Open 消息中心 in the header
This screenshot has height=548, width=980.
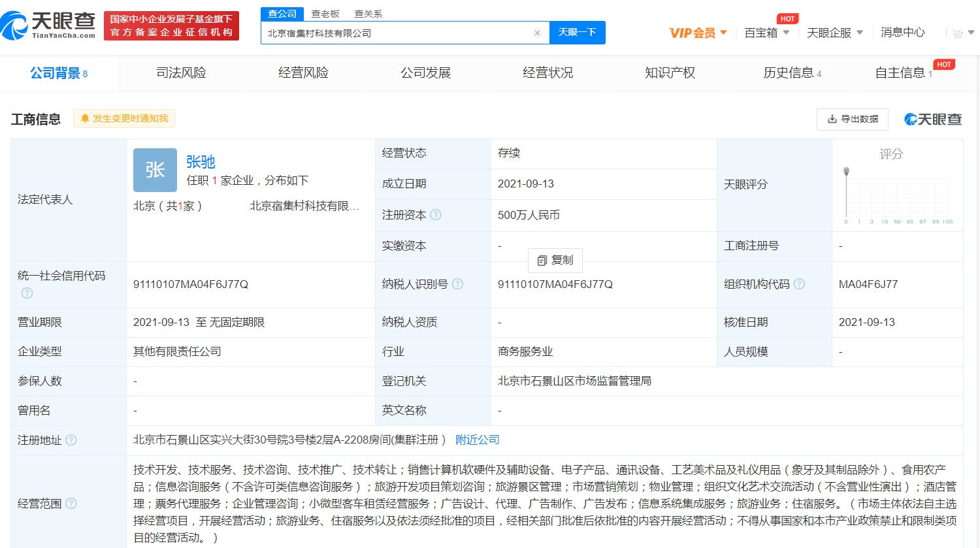tap(903, 33)
